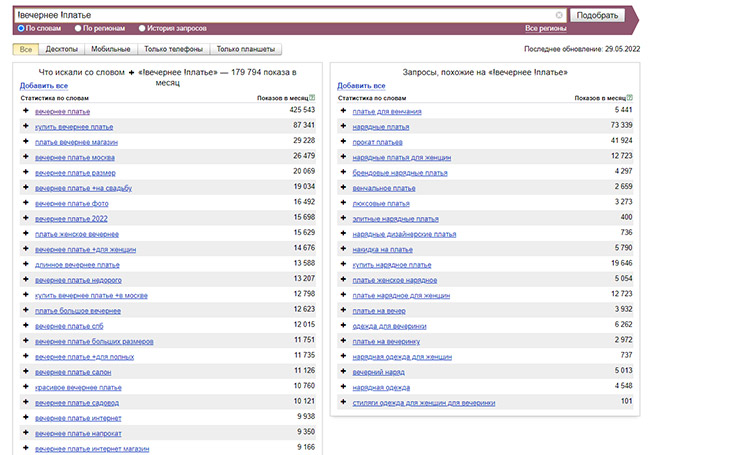Switch to the 'Все' devices tab
The height and width of the screenshot is (455, 750).
(26, 49)
